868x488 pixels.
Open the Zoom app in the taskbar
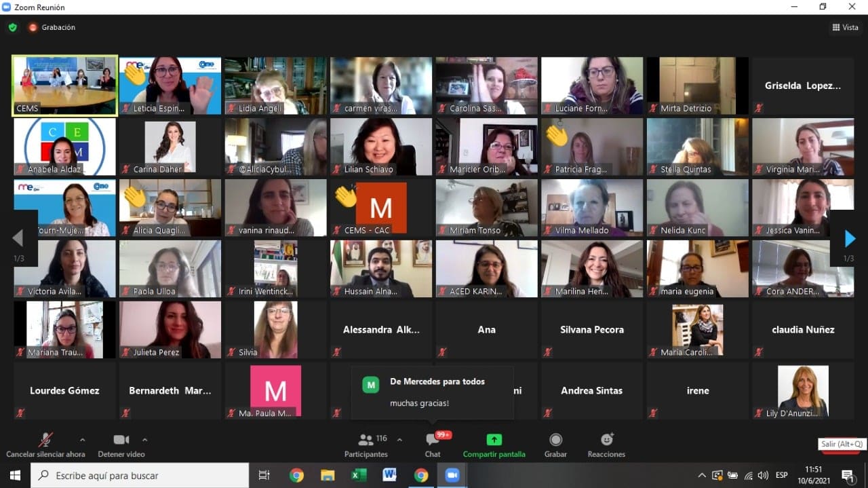[x=452, y=475]
